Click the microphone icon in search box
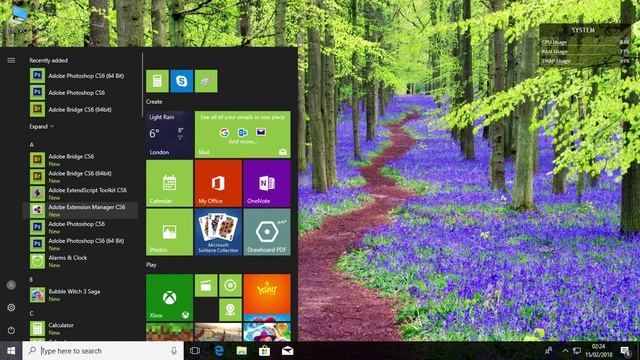 coord(174,351)
